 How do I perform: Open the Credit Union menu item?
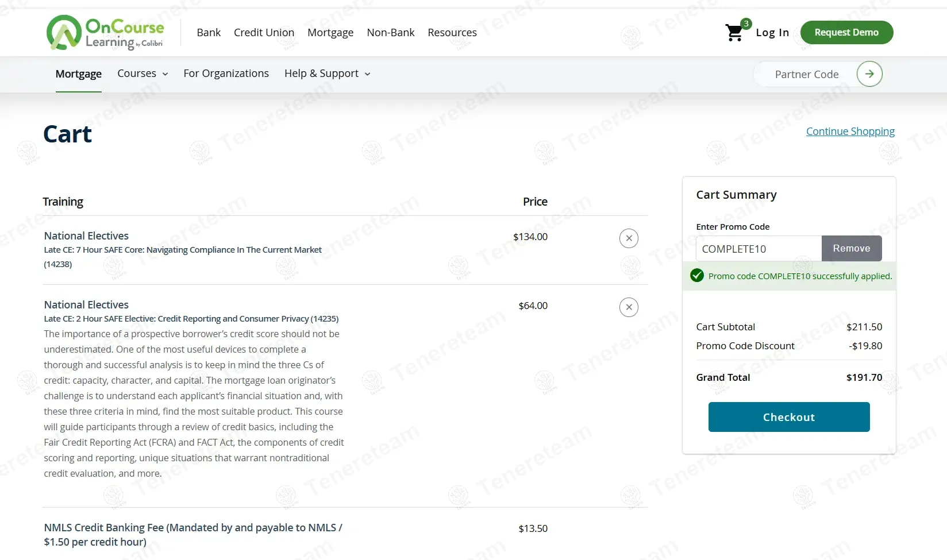click(264, 33)
